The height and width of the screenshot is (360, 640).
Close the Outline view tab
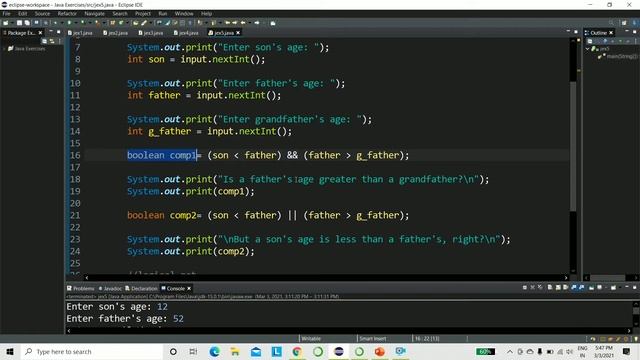click(x=611, y=33)
